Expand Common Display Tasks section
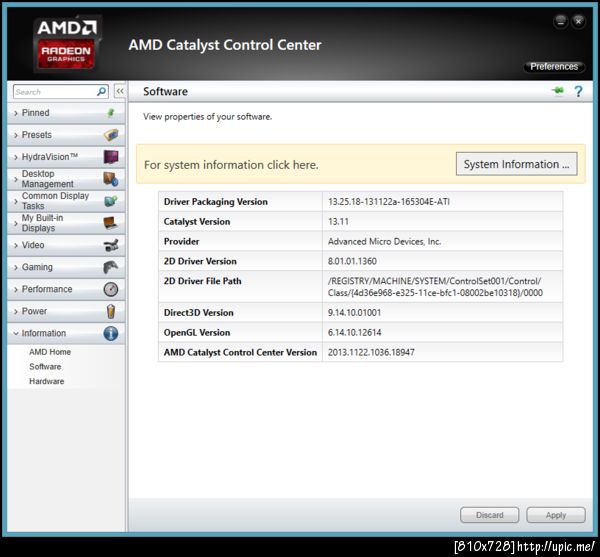The image size is (600, 557). pyautogui.click(x=66, y=201)
